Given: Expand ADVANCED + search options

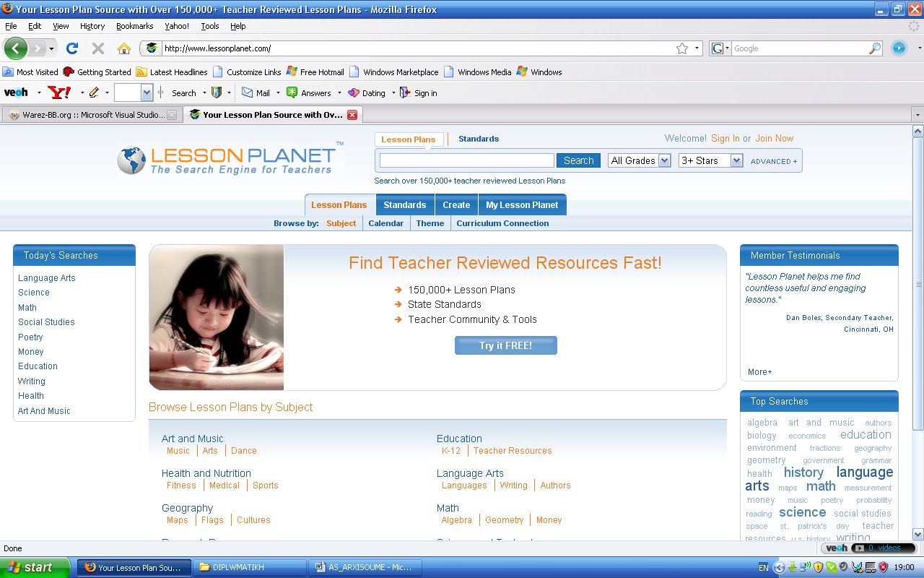Looking at the screenshot, I should click(x=774, y=161).
